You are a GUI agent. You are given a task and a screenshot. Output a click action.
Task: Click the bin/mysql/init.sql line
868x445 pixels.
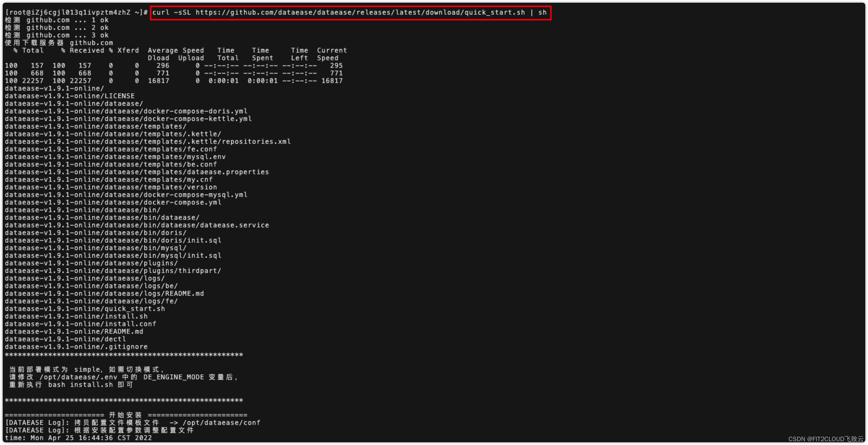[113, 255]
